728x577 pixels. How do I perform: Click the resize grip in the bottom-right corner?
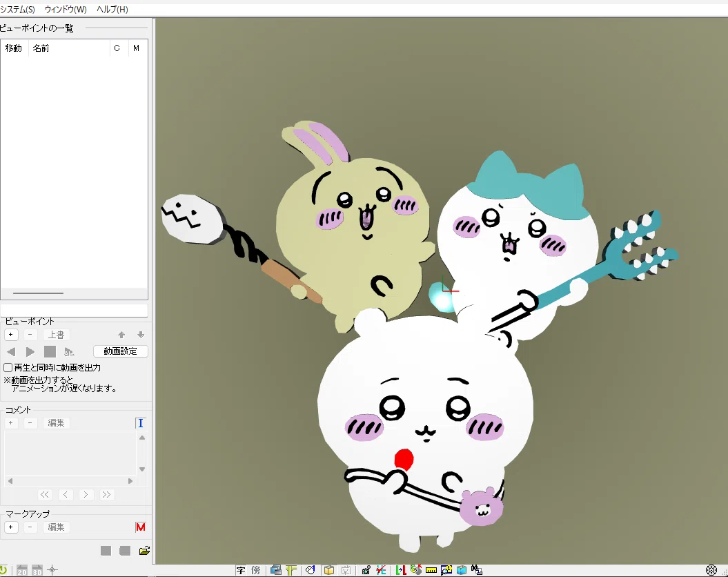pyautogui.click(x=725, y=572)
